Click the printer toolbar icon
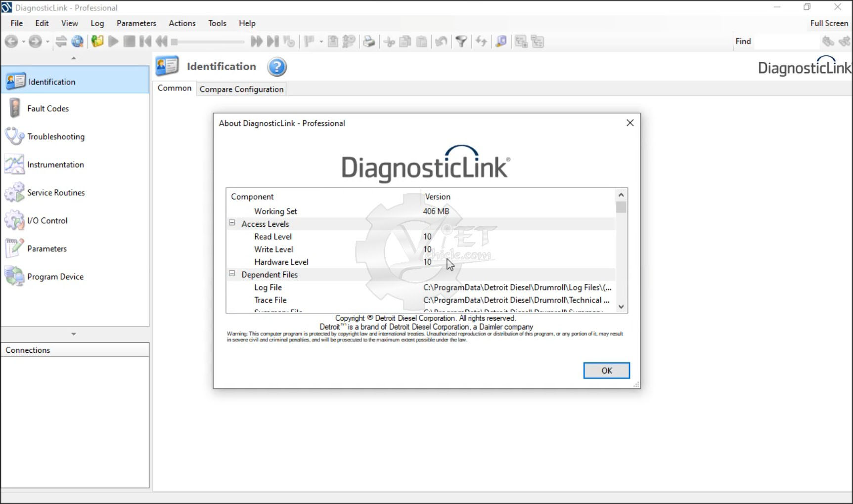Screen dimensions: 853x504 [x=369, y=42]
